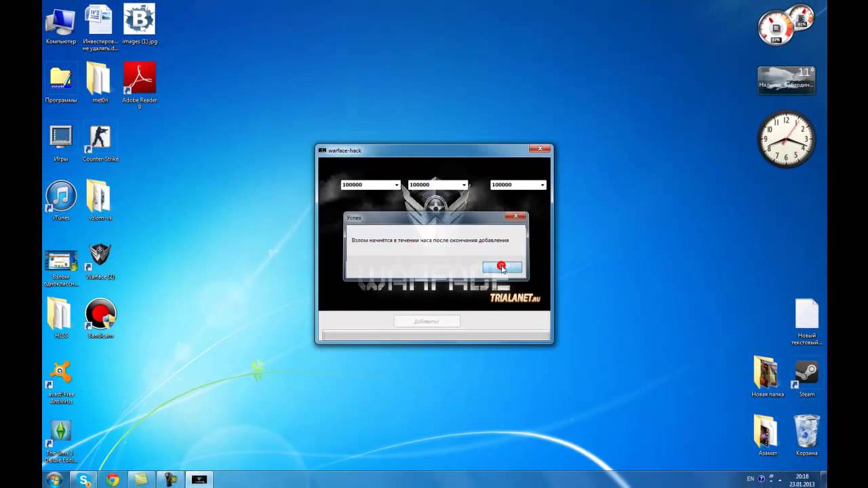Select the Инвестиров... Word document icon

coord(100,28)
